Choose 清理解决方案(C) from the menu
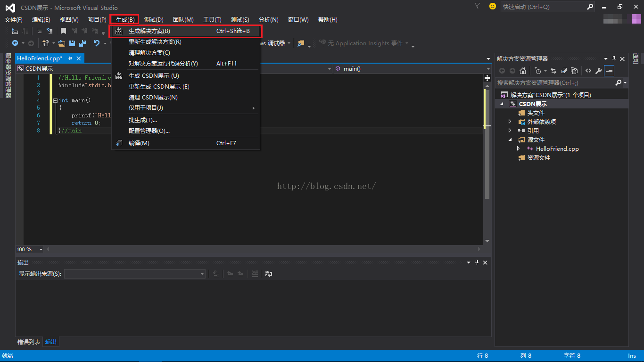This screenshot has height=362, width=644. point(185,53)
